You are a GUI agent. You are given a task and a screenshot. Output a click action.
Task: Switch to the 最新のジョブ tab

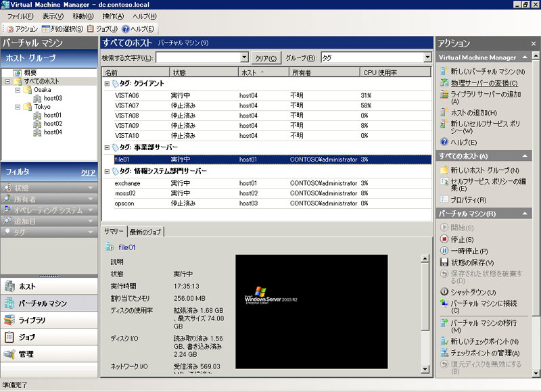click(x=145, y=232)
